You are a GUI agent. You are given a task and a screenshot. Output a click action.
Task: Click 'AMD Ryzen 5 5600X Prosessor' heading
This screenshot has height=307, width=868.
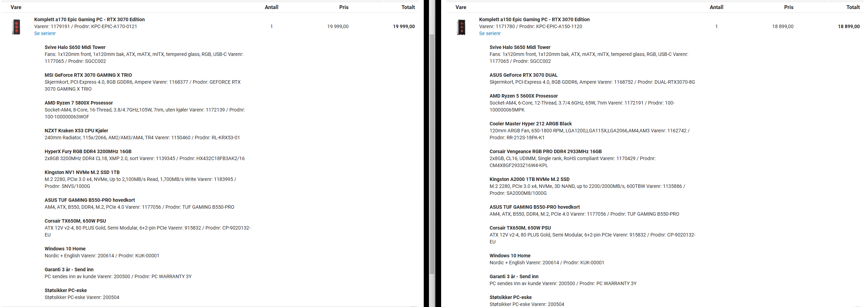coord(524,96)
